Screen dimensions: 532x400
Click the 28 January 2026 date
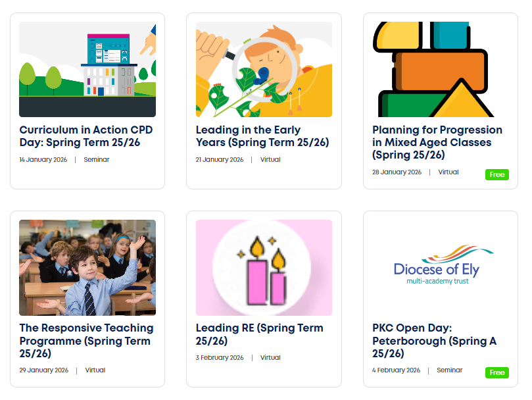click(397, 172)
